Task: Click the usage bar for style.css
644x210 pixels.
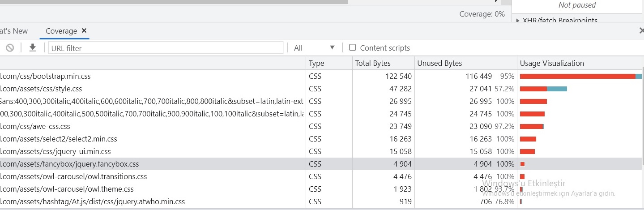Action: pyautogui.click(x=543, y=89)
